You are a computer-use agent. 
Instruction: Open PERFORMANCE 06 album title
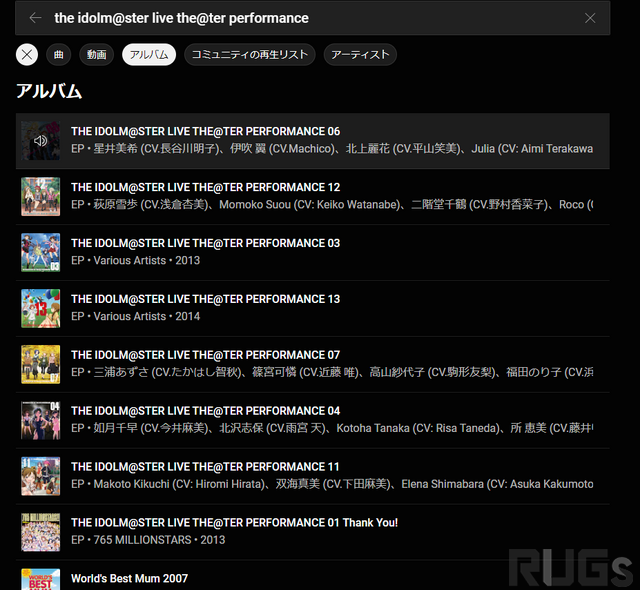[x=205, y=131]
